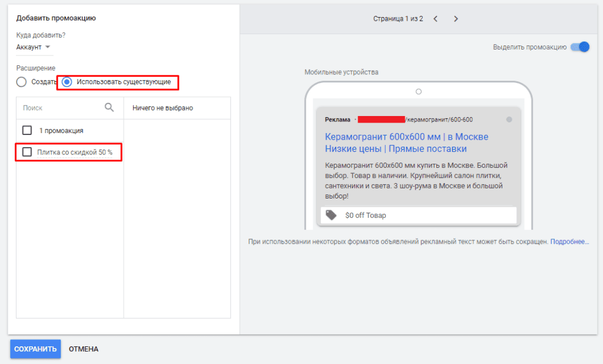The width and height of the screenshot is (603, 364).
Task: Click the 'Отмена' button
Action: (x=84, y=349)
